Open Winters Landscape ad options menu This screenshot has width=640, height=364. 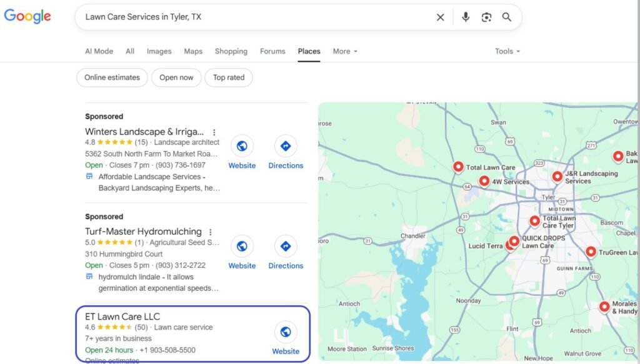click(x=214, y=132)
